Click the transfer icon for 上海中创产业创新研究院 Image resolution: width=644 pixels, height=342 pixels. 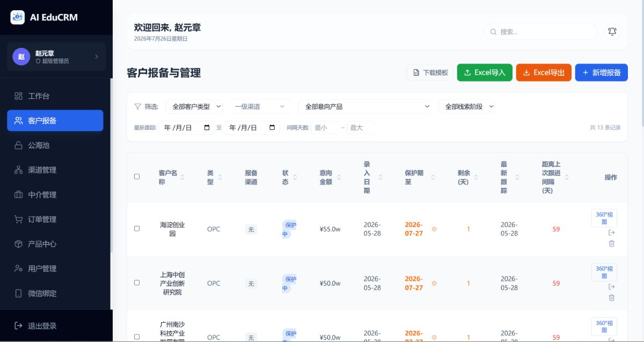(x=611, y=287)
